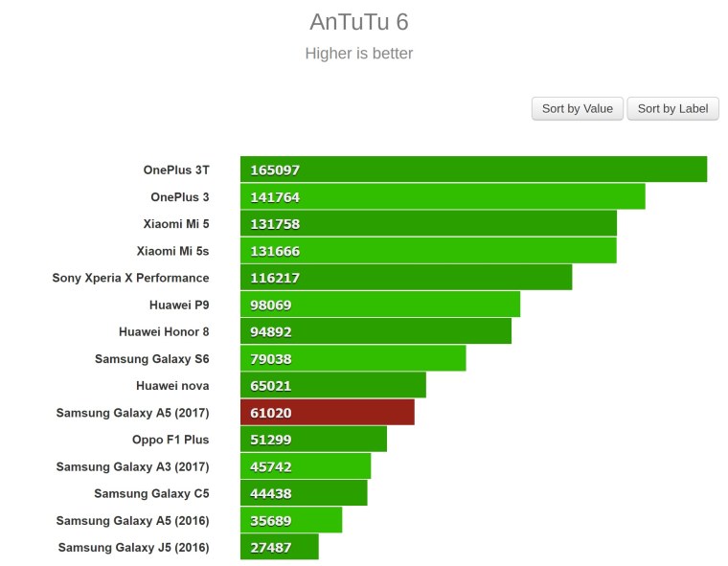Select the Xiaomi Mi 5s label
The height and width of the screenshot is (566, 728).
(172, 251)
